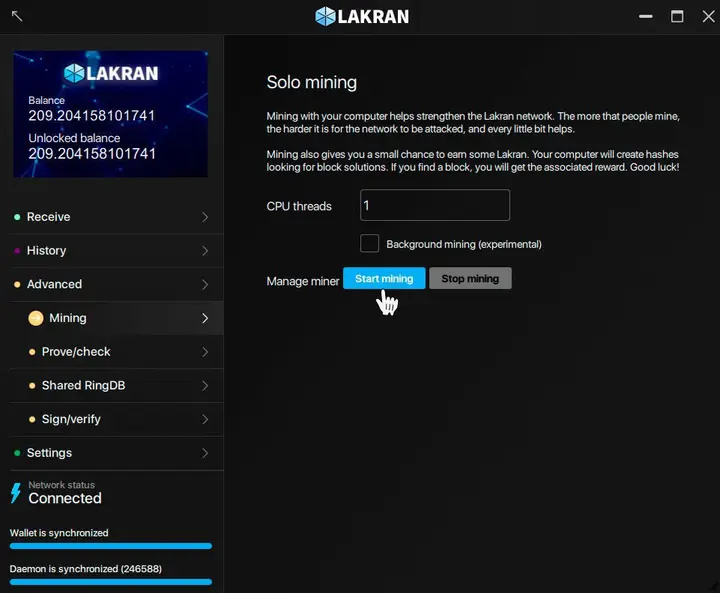
Task: Click the Wallet is synchronized label
Action: 59,533
